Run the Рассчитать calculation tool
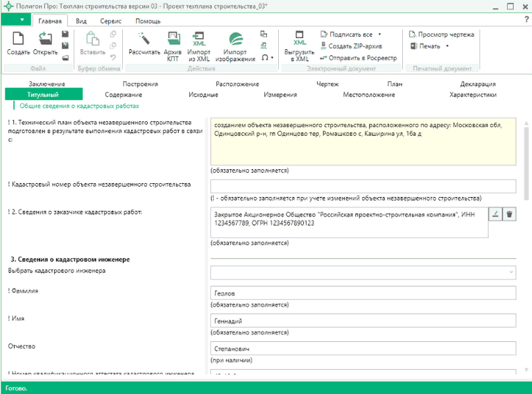Image resolution: width=532 pixels, height=394 pixels. [144, 40]
